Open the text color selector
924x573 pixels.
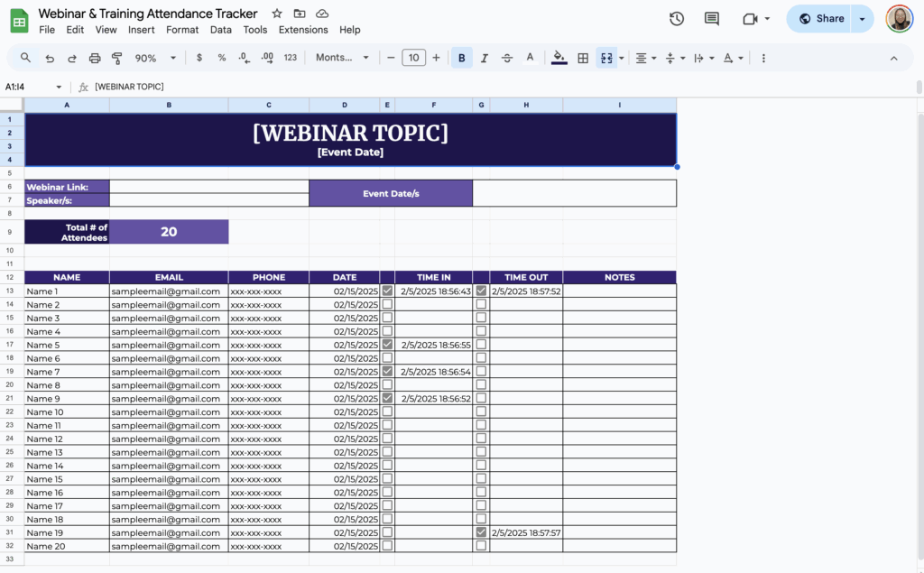click(x=530, y=57)
